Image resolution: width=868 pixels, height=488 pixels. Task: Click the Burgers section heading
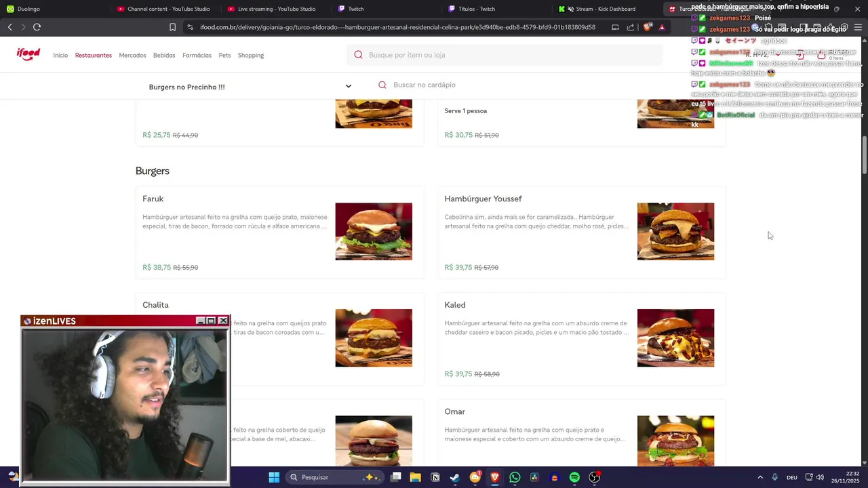(153, 171)
